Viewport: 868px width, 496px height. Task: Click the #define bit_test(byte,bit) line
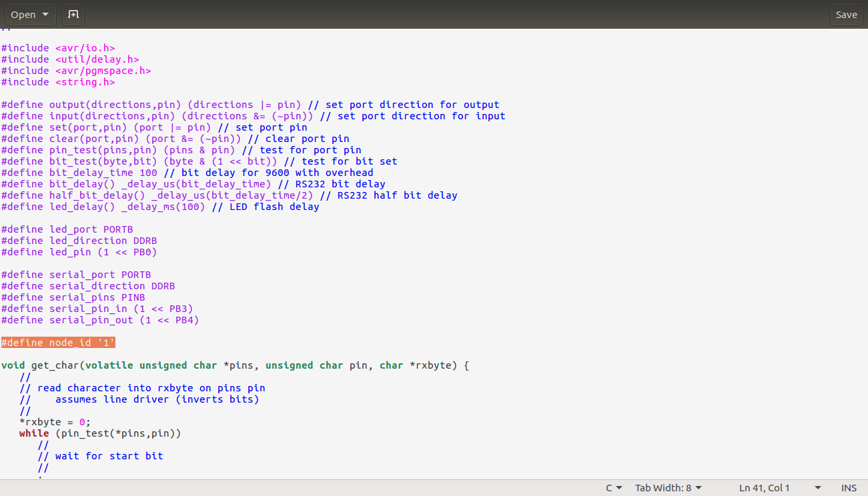[199, 161]
